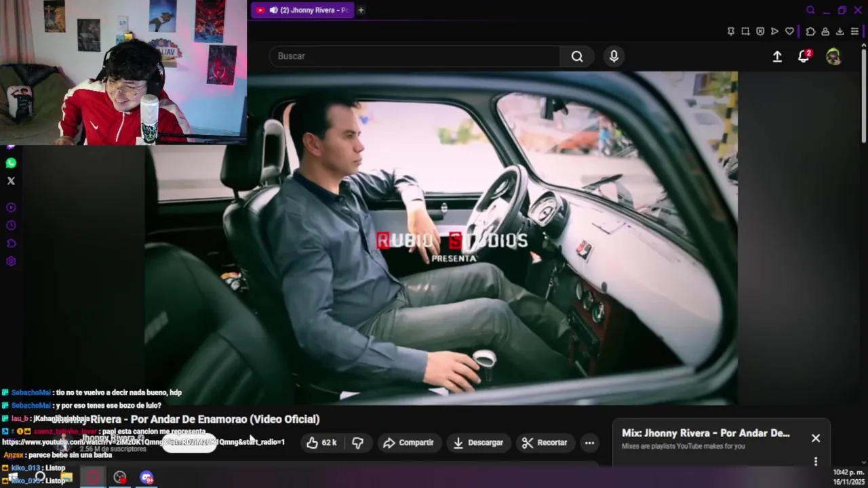
Task: Dislike the video with the thumbs-down button
Action: tap(357, 443)
